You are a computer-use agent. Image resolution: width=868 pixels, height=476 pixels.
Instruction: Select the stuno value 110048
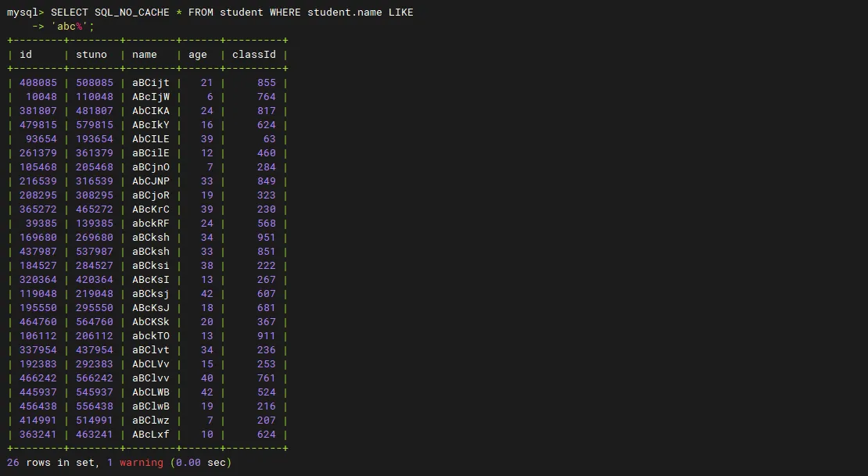(94, 97)
